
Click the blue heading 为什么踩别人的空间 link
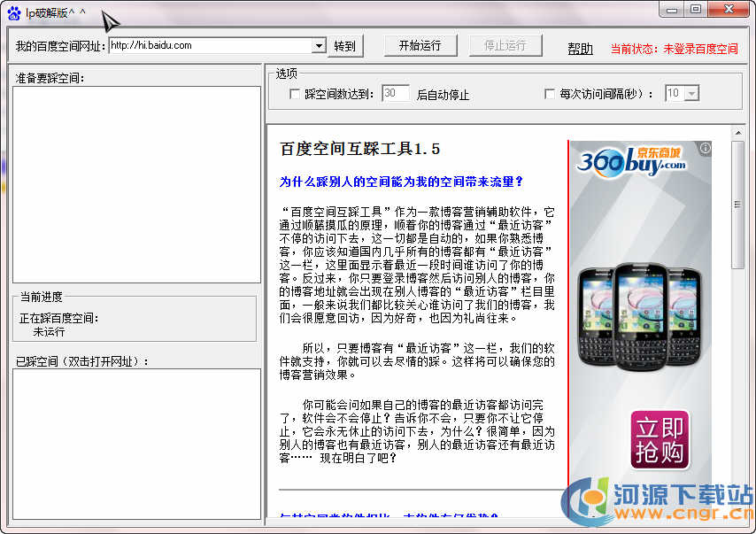401,182
